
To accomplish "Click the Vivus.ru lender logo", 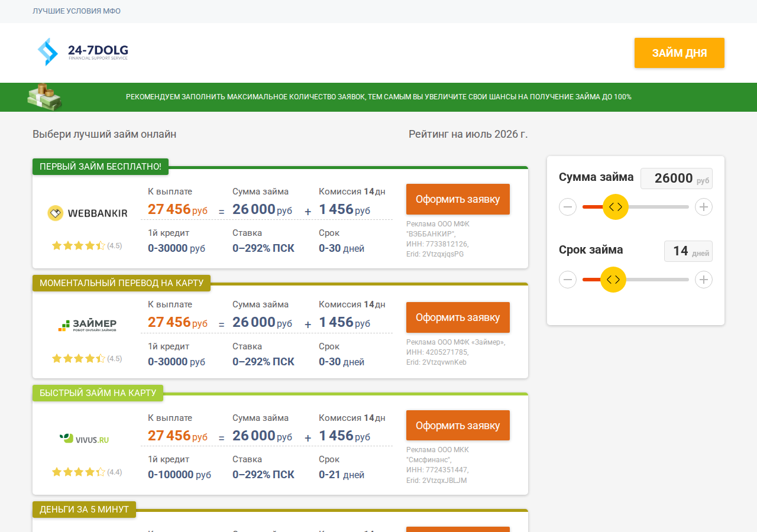I will pos(84,439).
